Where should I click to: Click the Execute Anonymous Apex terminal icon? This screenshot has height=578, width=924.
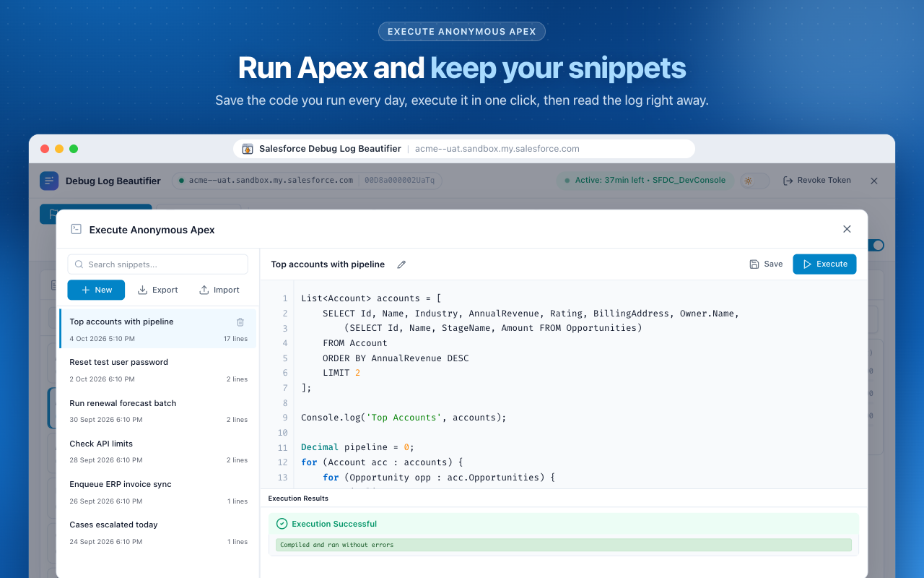coord(76,229)
